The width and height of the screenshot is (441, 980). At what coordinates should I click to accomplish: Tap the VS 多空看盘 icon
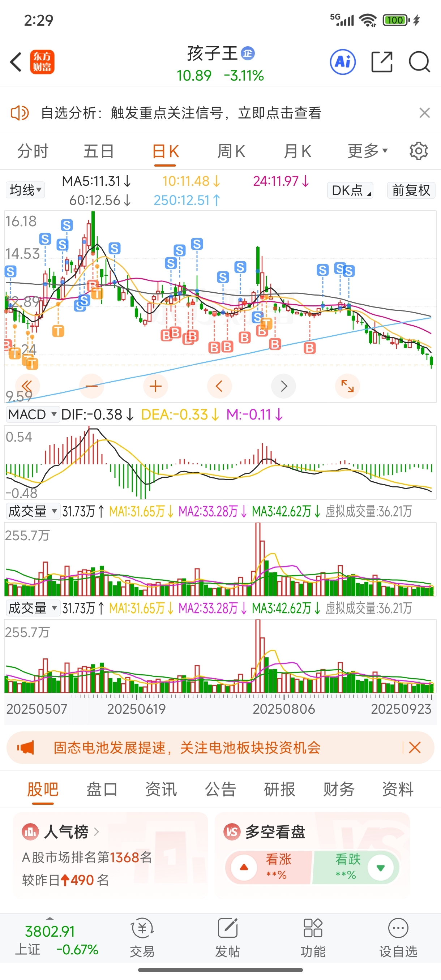(x=232, y=832)
